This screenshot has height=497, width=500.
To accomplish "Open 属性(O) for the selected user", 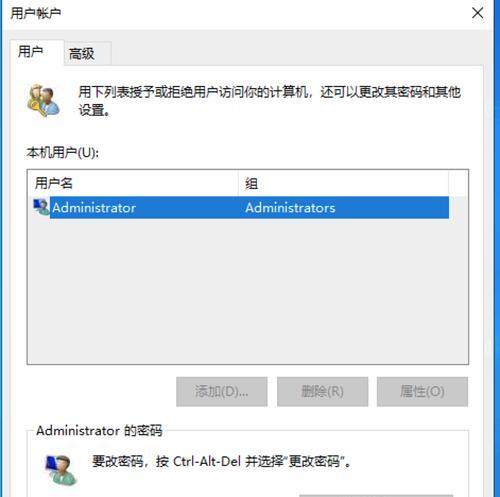I will point(422,392).
